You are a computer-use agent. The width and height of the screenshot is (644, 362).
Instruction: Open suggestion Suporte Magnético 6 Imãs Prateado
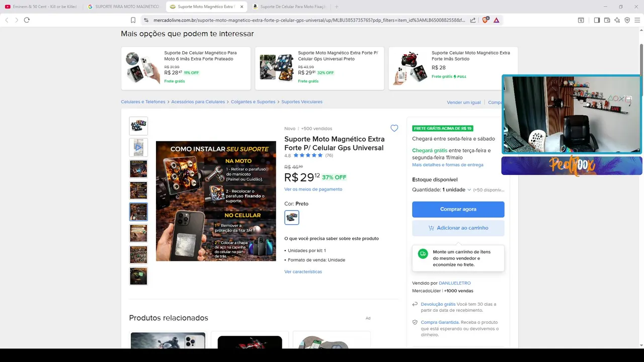(186, 68)
